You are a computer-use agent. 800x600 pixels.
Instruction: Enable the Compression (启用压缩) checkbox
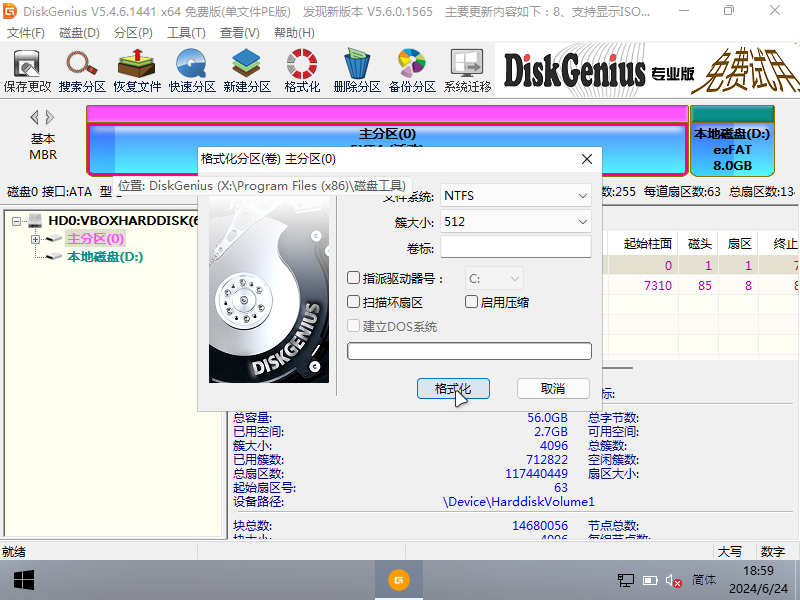point(471,302)
